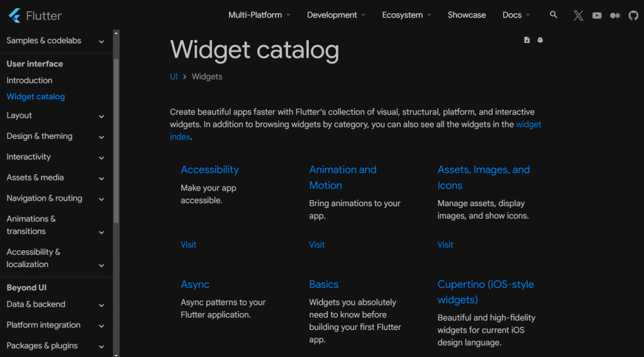This screenshot has height=357, width=644.
Task: Click the UI breadcrumb link
Action: (174, 77)
